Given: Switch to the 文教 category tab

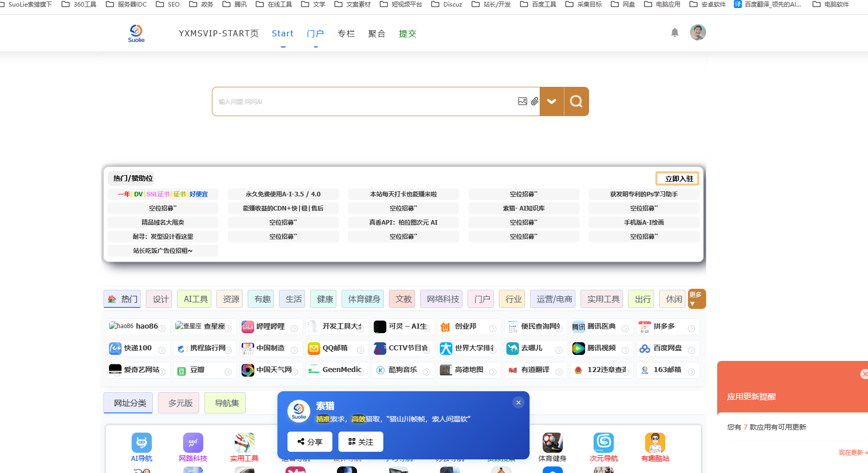Looking at the screenshot, I should click(402, 299).
